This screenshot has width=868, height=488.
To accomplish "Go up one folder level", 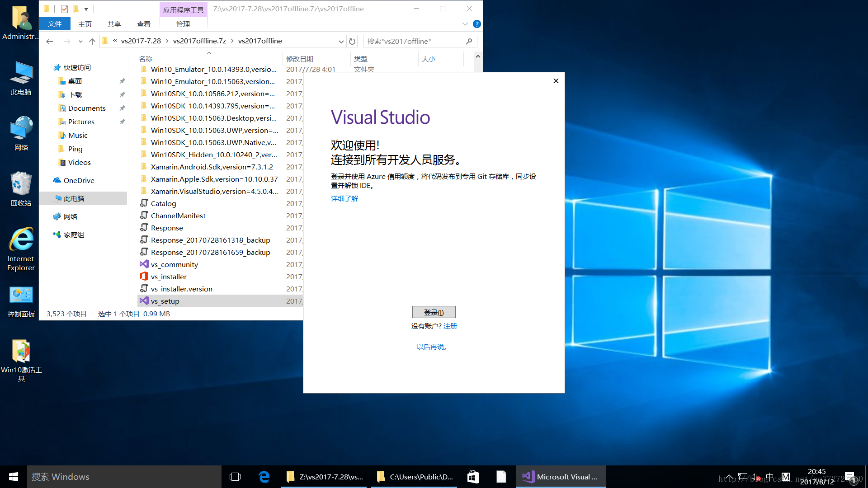I will point(92,41).
